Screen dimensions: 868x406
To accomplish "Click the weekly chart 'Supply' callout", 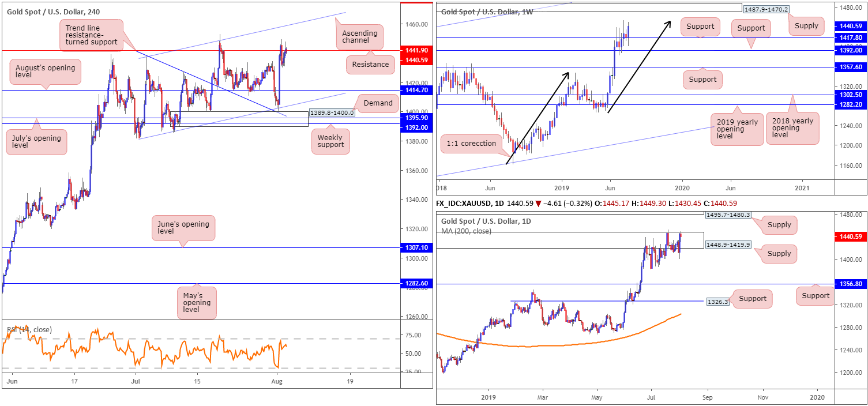I will 806,25.
